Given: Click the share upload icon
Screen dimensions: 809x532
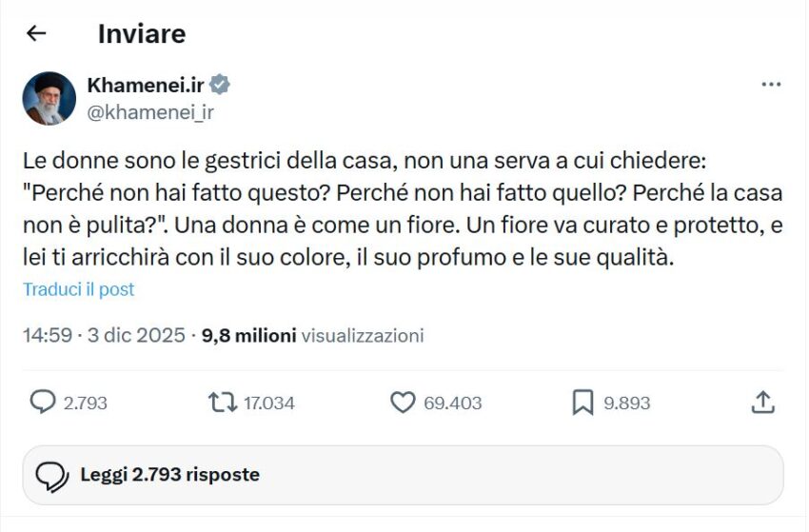Looking at the screenshot, I should pos(762,403).
